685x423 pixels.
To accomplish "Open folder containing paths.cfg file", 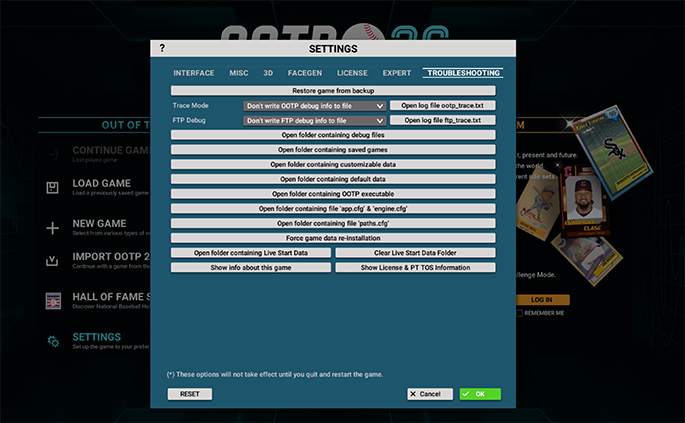I will click(x=333, y=223).
